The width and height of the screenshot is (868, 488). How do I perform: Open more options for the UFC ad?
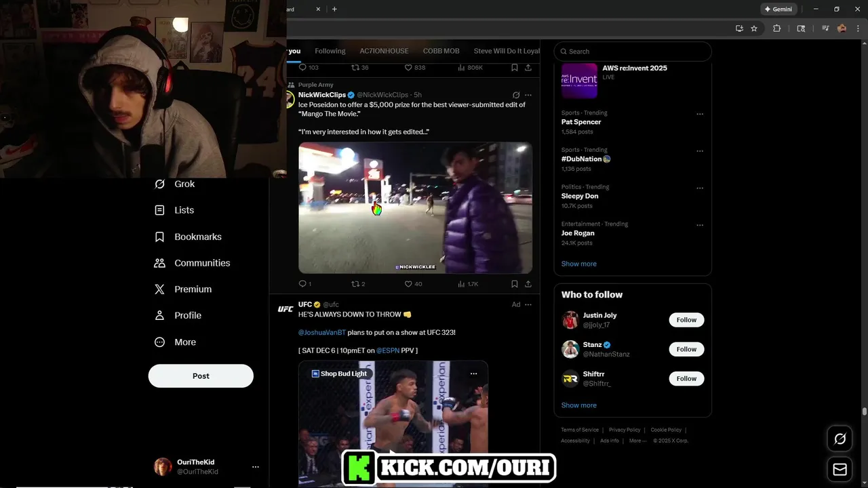tap(528, 304)
